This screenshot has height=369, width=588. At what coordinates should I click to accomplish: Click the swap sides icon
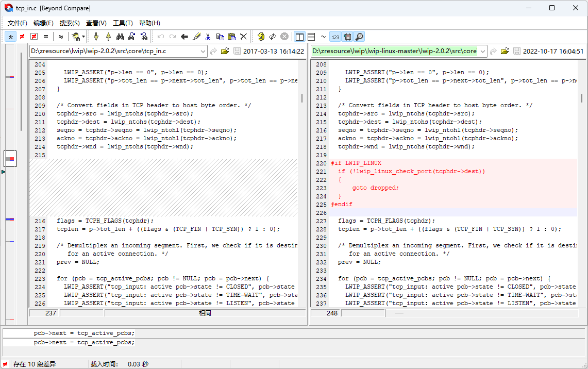point(273,37)
